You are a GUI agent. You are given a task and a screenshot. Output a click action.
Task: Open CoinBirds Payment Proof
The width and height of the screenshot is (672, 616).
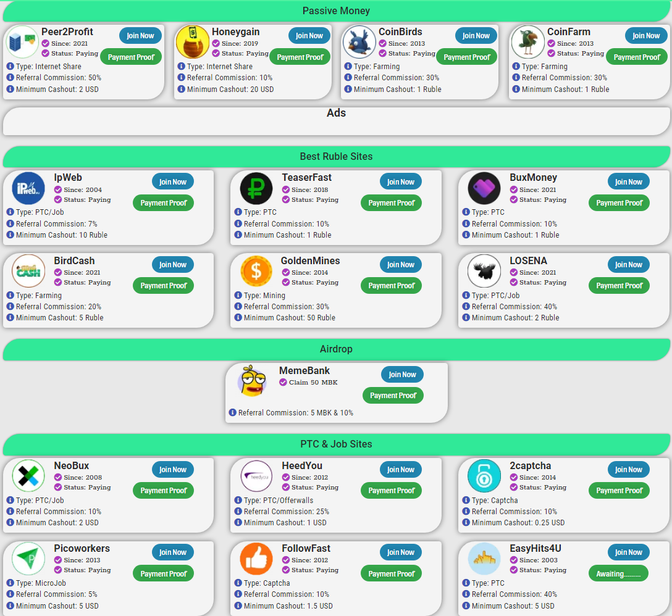click(467, 57)
